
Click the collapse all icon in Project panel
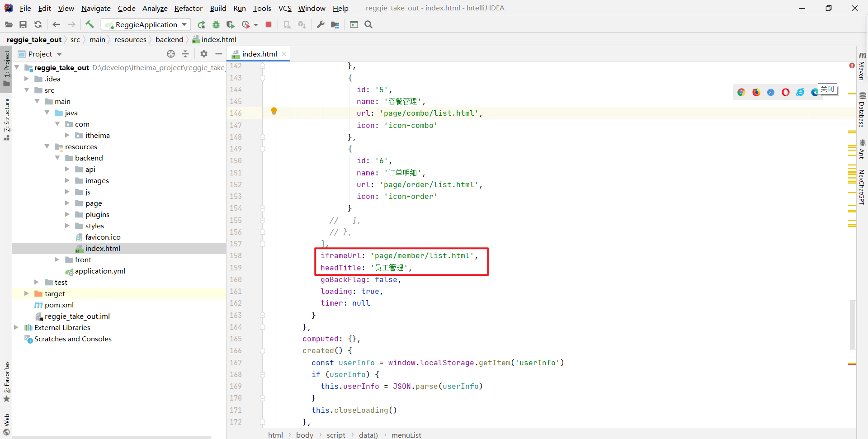point(185,54)
